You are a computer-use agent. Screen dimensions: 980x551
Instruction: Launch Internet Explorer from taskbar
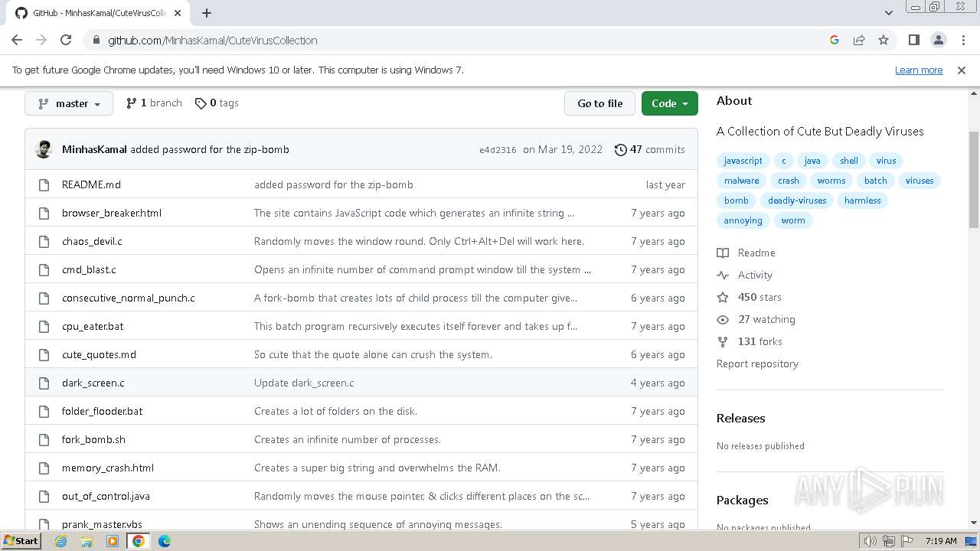pyautogui.click(x=60, y=541)
